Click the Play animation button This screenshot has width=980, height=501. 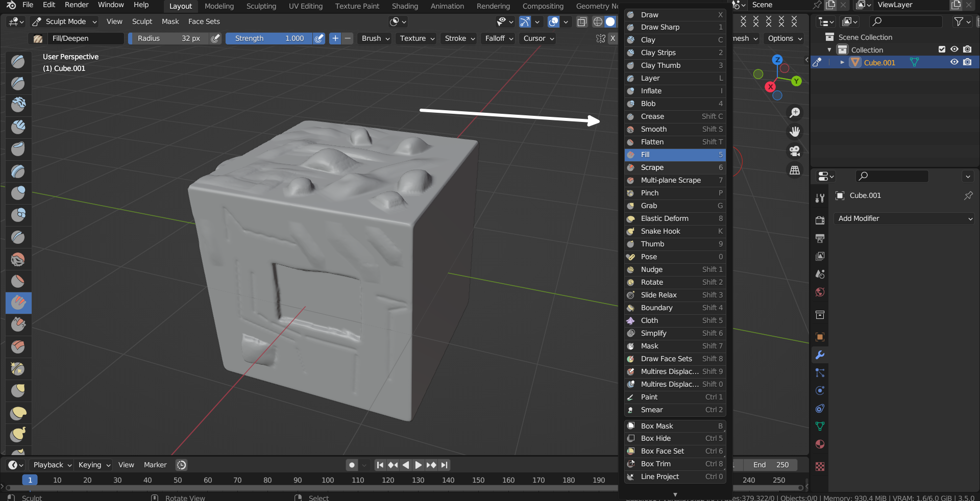[418, 465]
